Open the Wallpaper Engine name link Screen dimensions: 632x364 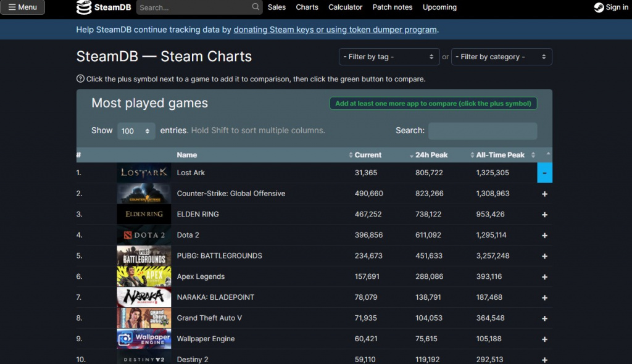point(206,339)
